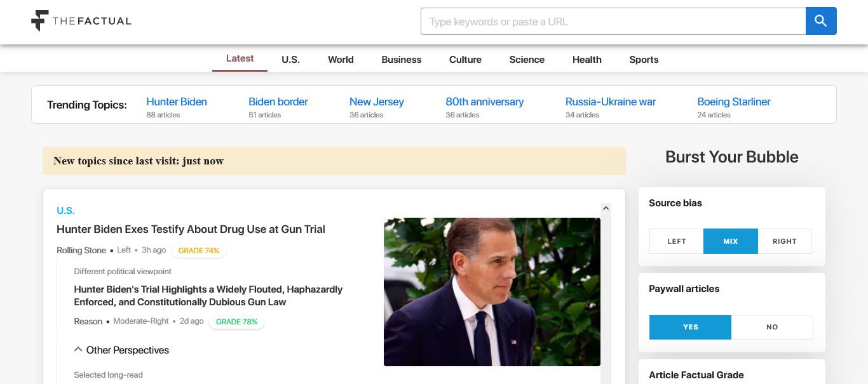
Task: Click The Factual logo
Action: pos(81,20)
